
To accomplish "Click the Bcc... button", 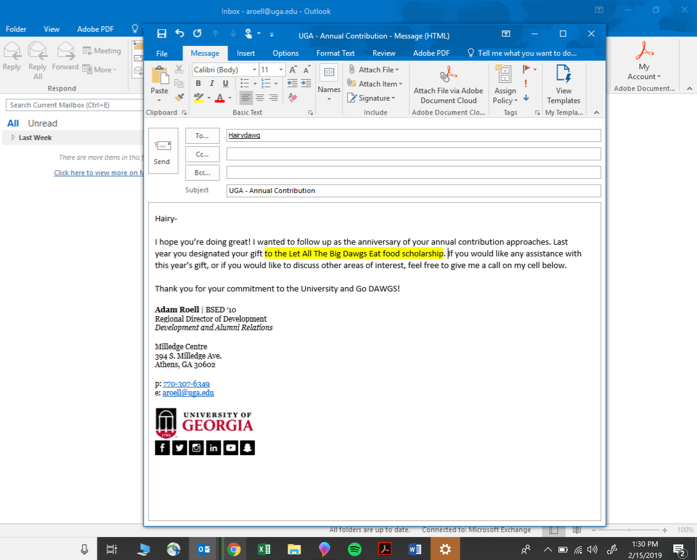I will (x=202, y=173).
